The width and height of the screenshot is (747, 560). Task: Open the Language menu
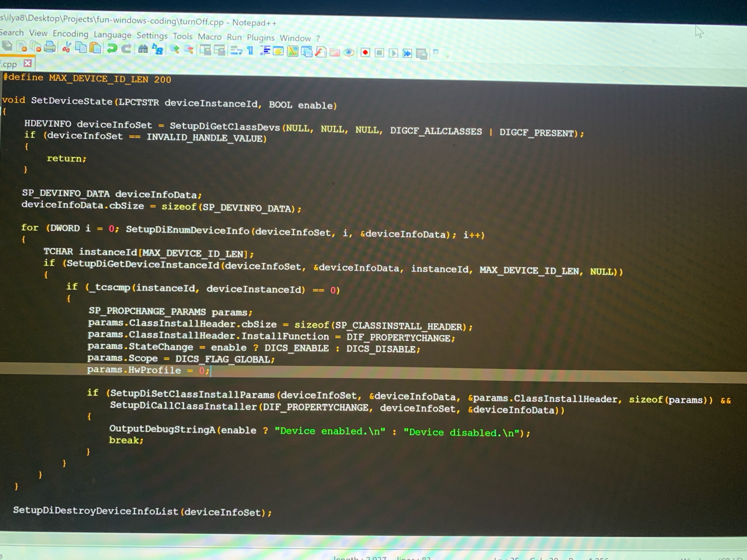112,35
